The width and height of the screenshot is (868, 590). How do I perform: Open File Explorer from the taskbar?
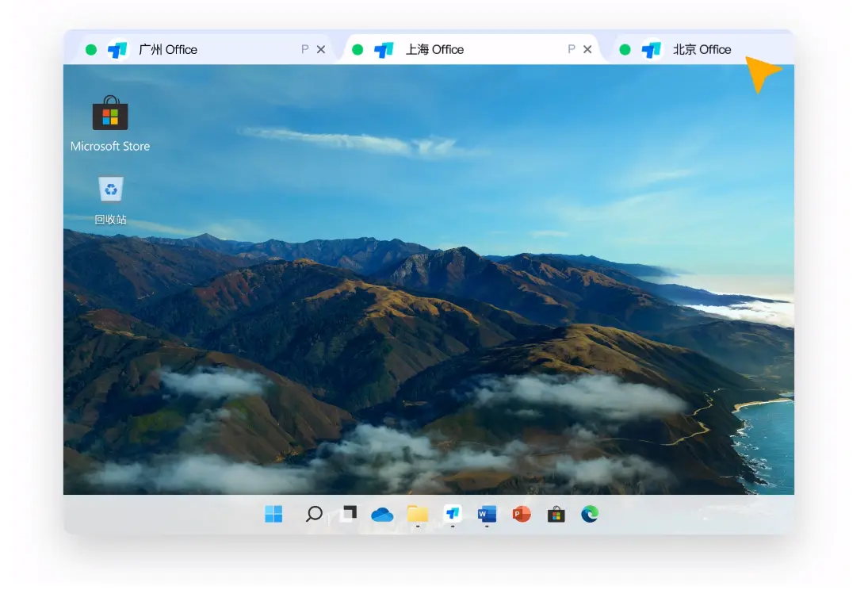click(418, 514)
